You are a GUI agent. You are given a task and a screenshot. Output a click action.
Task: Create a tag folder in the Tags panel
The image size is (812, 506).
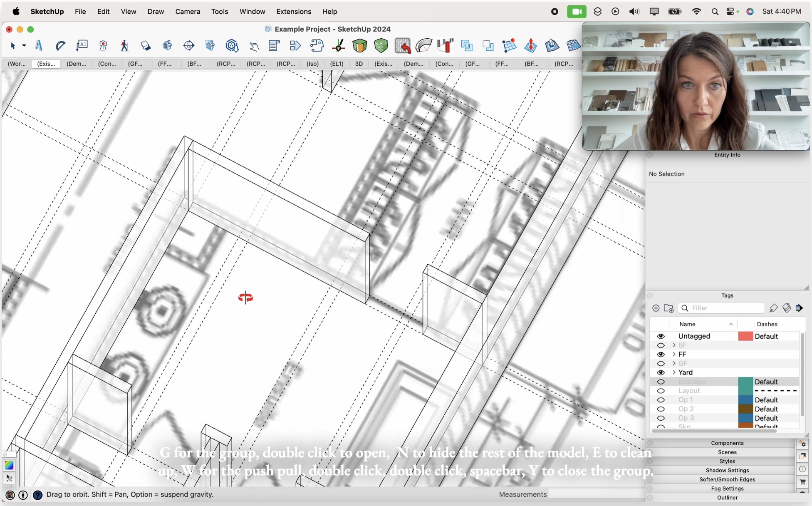click(x=669, y=308)
